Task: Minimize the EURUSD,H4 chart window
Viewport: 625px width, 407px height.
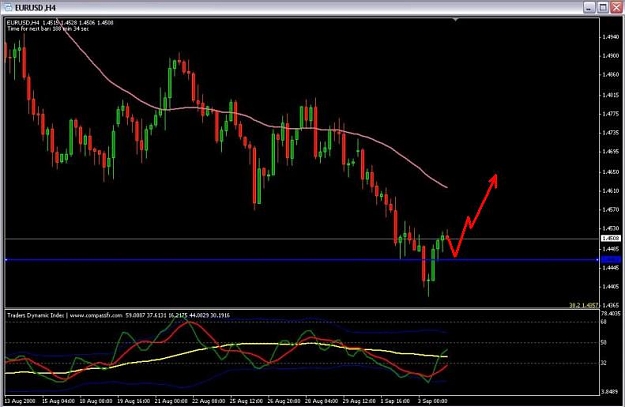Action: coord(589,7)
